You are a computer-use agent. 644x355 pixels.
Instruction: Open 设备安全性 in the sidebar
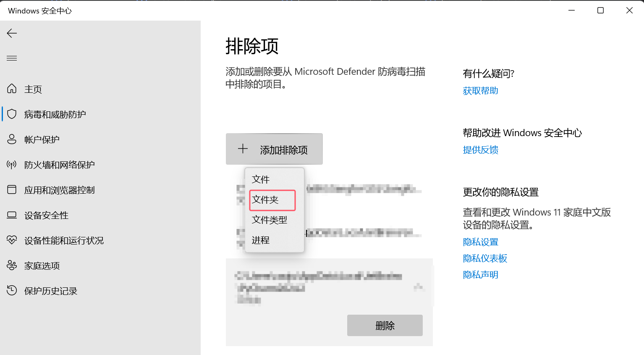pos(46,215)
